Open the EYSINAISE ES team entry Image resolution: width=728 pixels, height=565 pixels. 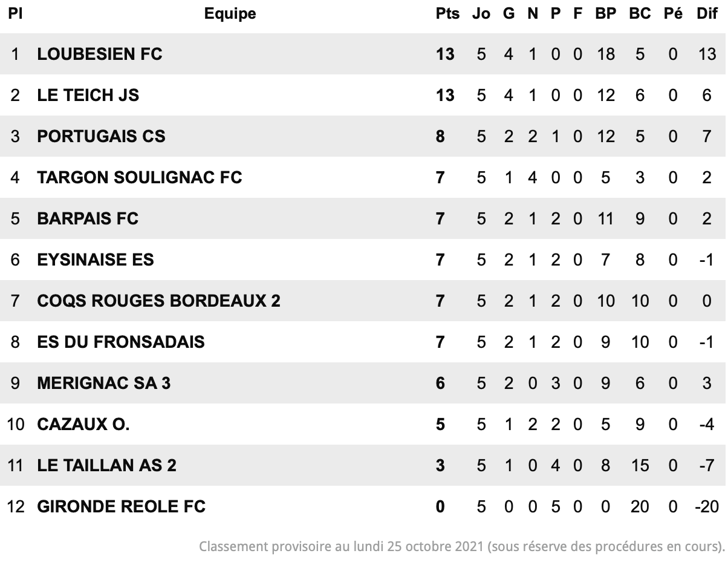coord(96,260)
